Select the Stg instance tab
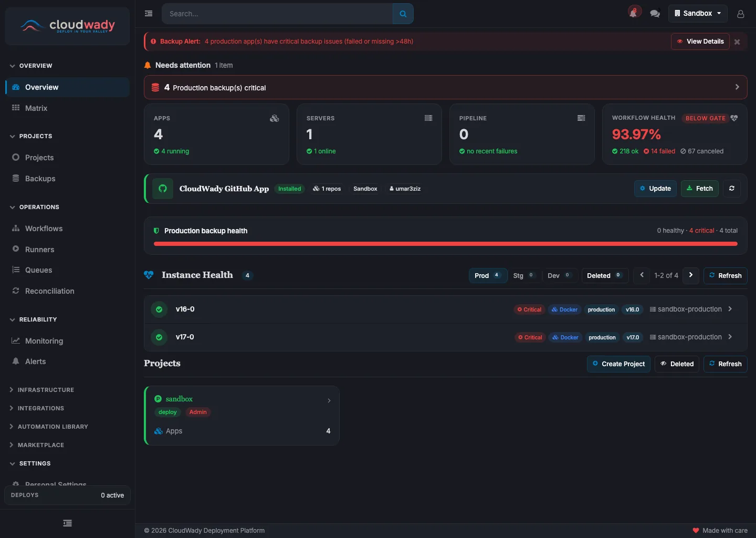 [524, 275]
